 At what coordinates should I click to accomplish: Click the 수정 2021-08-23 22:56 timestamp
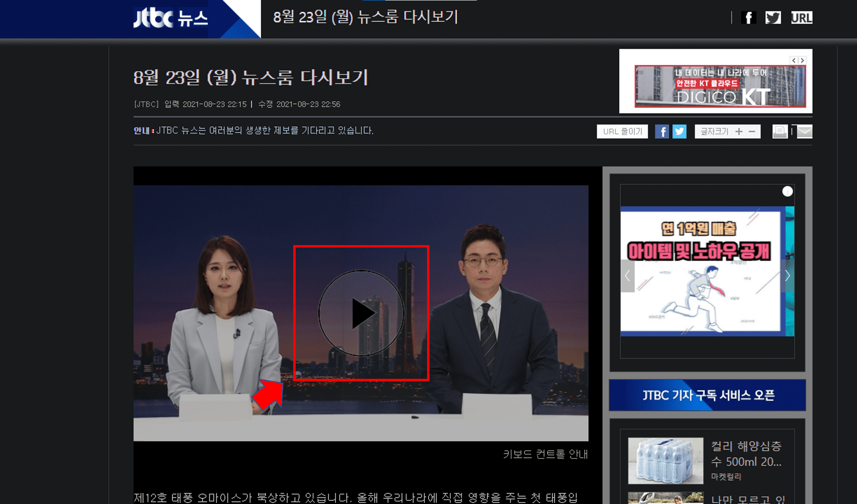[299, 104]
